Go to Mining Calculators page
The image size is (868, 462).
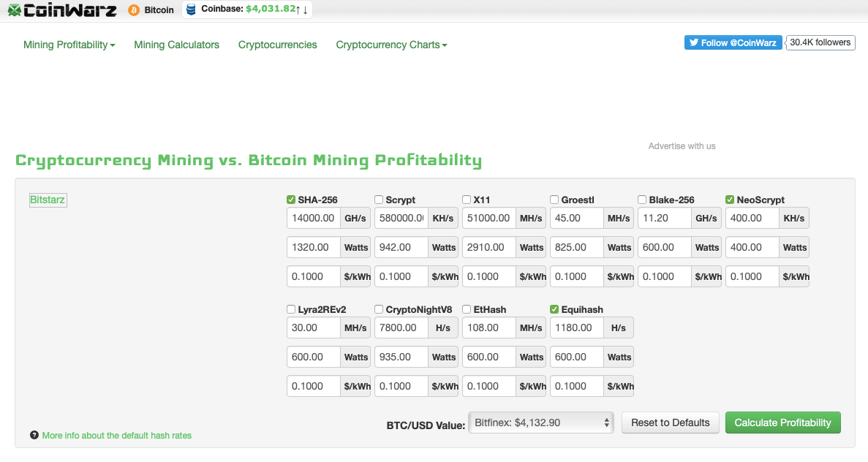pos(176,45)
